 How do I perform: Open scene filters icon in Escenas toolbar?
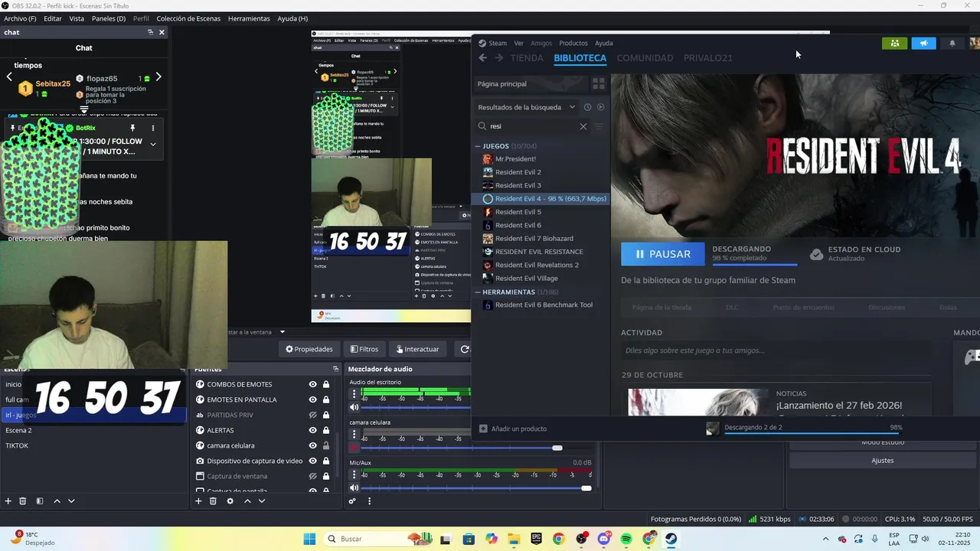point(38,501)
